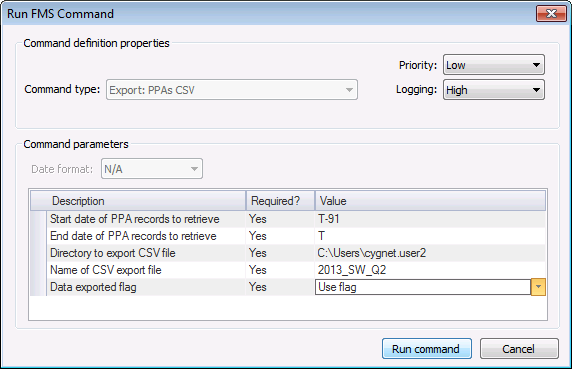The width and height of the screenshot is (572, 369).
Task: Click the Use flag value field
Action: pos(422,287)
